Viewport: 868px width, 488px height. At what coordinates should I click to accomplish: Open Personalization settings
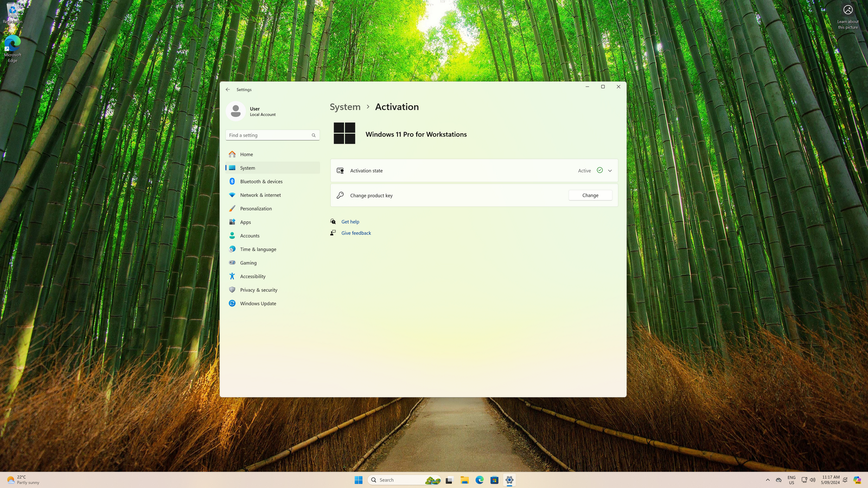(272, 209)
